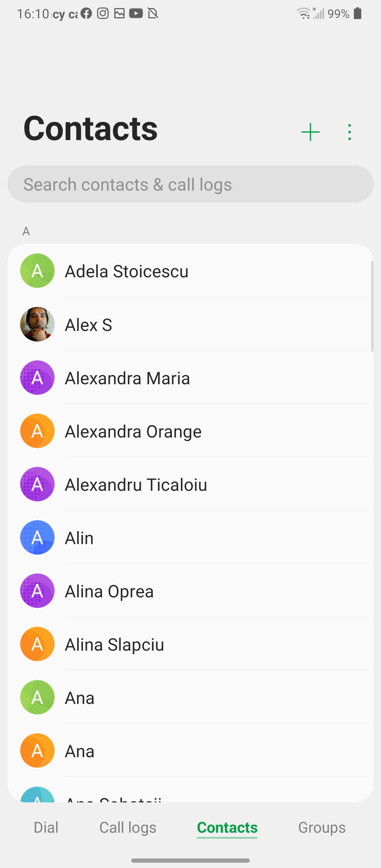Tap the Instagram notification icon in status bar

coord(103,13)
